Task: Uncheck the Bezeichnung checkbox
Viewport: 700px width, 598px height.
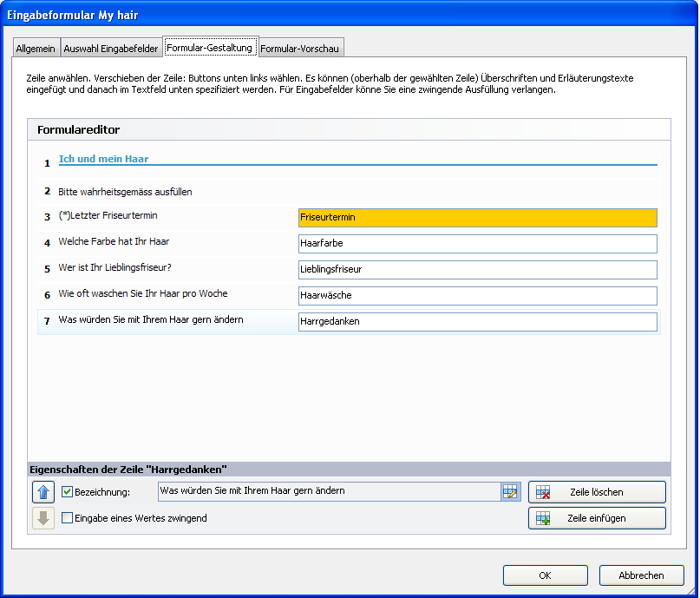Action: pyautogui.click(x=68, y=492)
